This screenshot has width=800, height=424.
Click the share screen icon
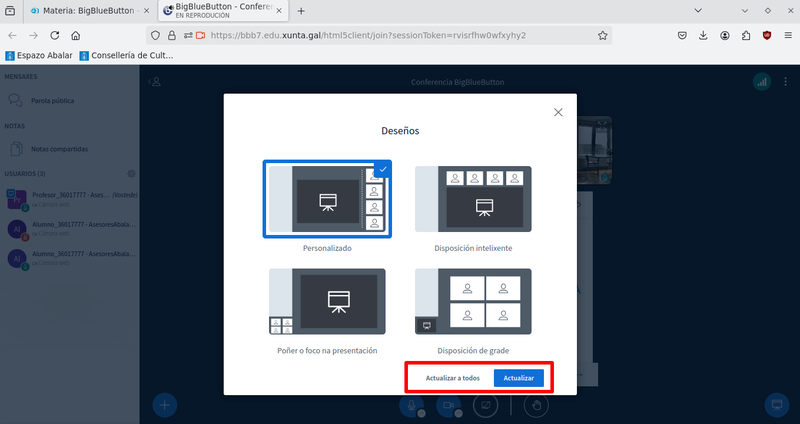(485, 405)
